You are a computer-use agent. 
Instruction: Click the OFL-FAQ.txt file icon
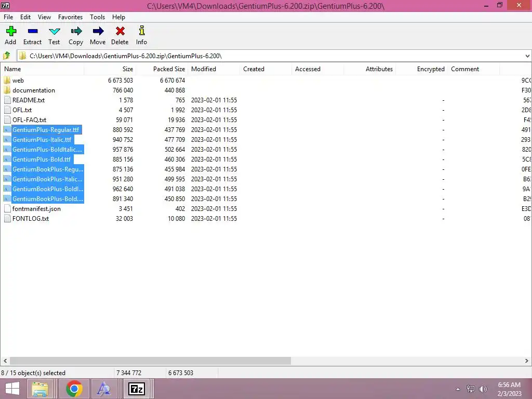pyautogui.click(x=7, y=120)
